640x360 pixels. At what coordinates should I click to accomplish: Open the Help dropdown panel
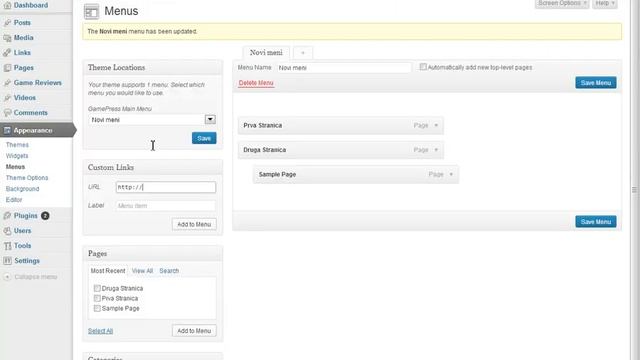pos(604,3)
